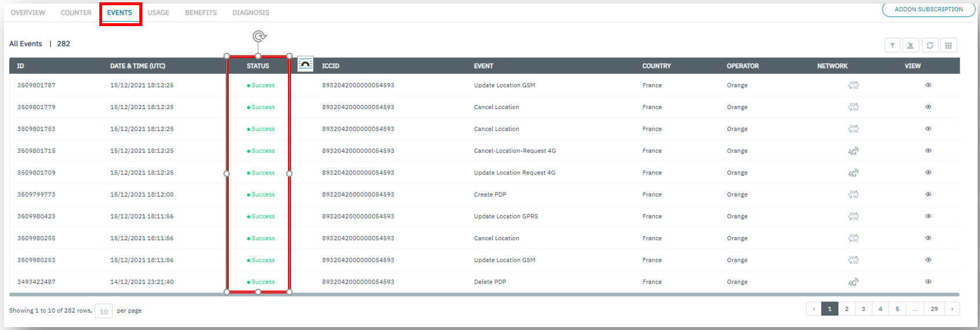The height and width of the screenshot is (330, 980).
Task: Jump to page 29
Action: tap(934, 309)
